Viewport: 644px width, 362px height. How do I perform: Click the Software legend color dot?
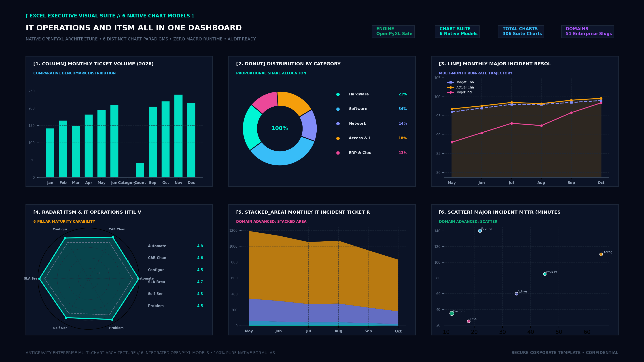(x=338, y=109)
